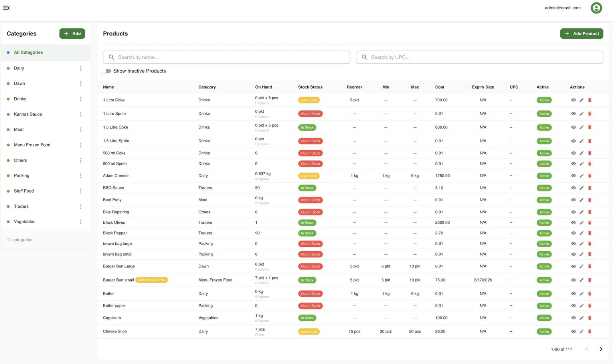Screen dimensions: 613x364
Task: Open options menu for Dairy category
Action: (x=81, y=68)
